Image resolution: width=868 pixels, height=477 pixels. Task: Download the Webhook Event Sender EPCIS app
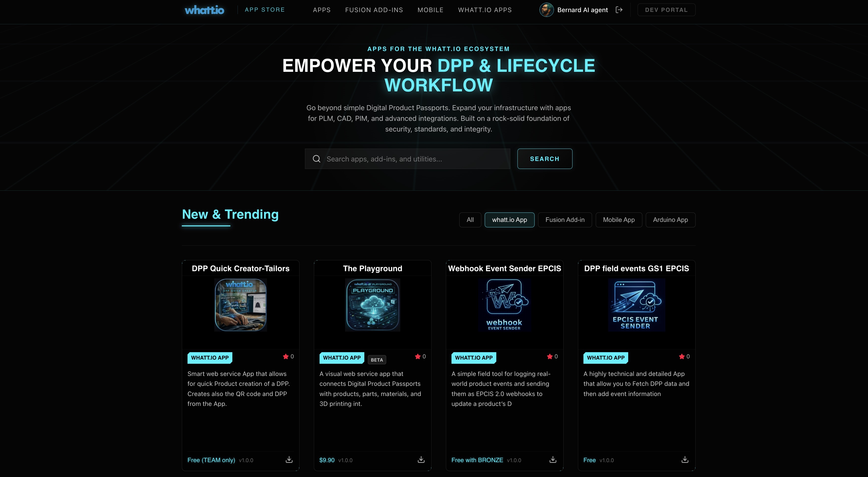click(x=553, y=459)
